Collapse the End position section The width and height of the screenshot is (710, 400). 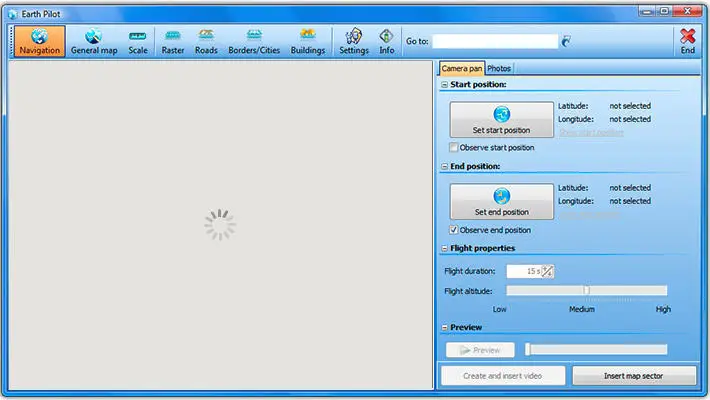click(x=445, y=167)
